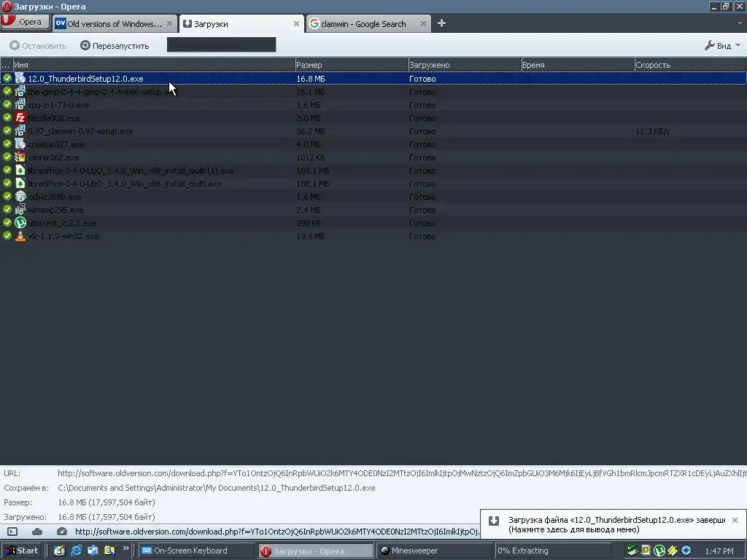
Task: Open the Вид dropdown menu
Action: 722,46
